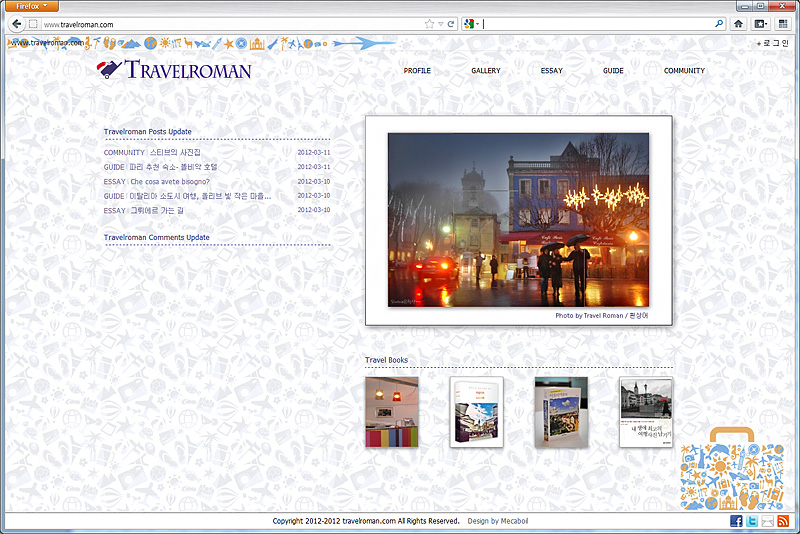Open the second Travel Books cover thumbnail
The width and height of the screenshot is (800, 534).
coord(476,412)
